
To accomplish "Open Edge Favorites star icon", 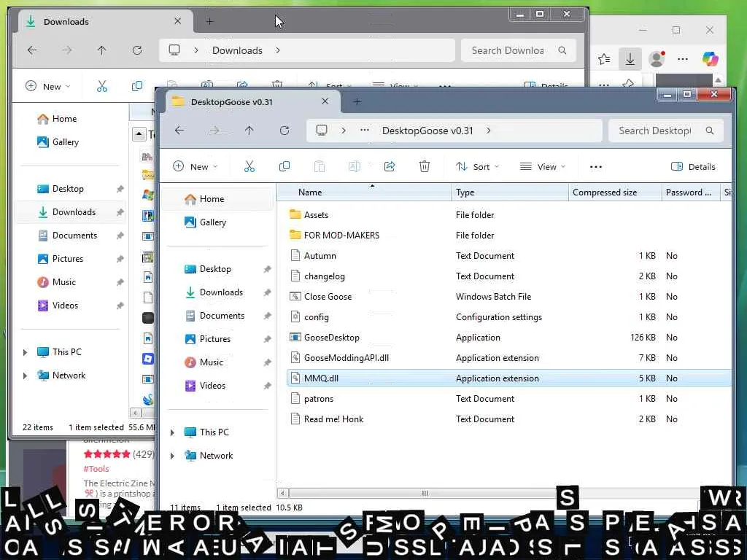I will coord(604,58).
